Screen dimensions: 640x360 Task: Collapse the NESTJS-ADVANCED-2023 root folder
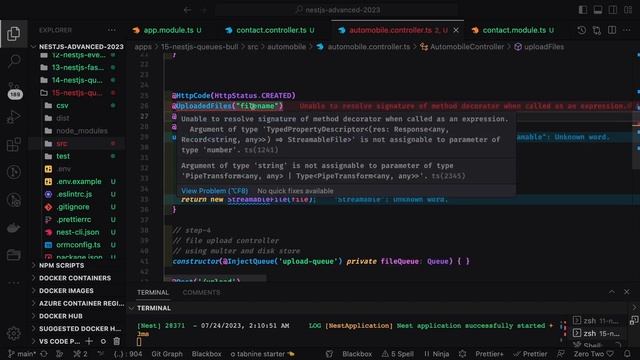78,47
